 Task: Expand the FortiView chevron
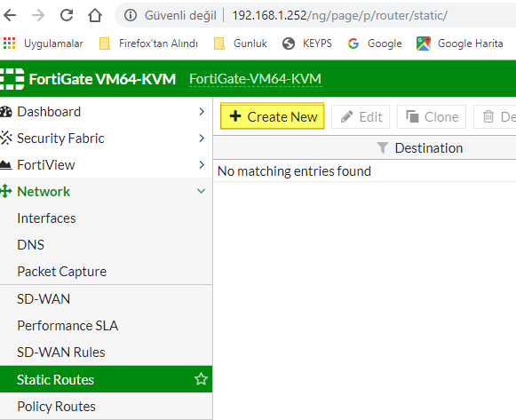coord(202,165)
